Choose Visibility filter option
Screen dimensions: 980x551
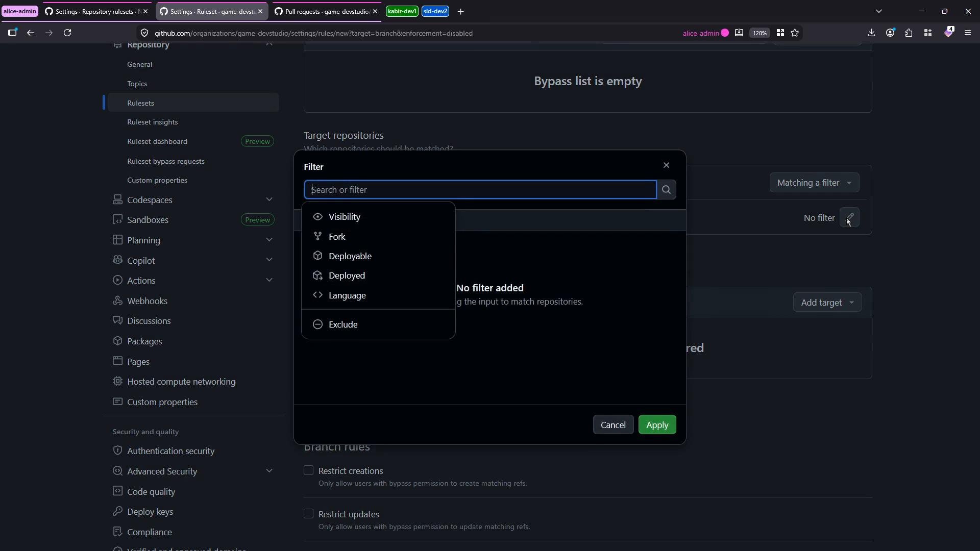click(x=378, y=217)
